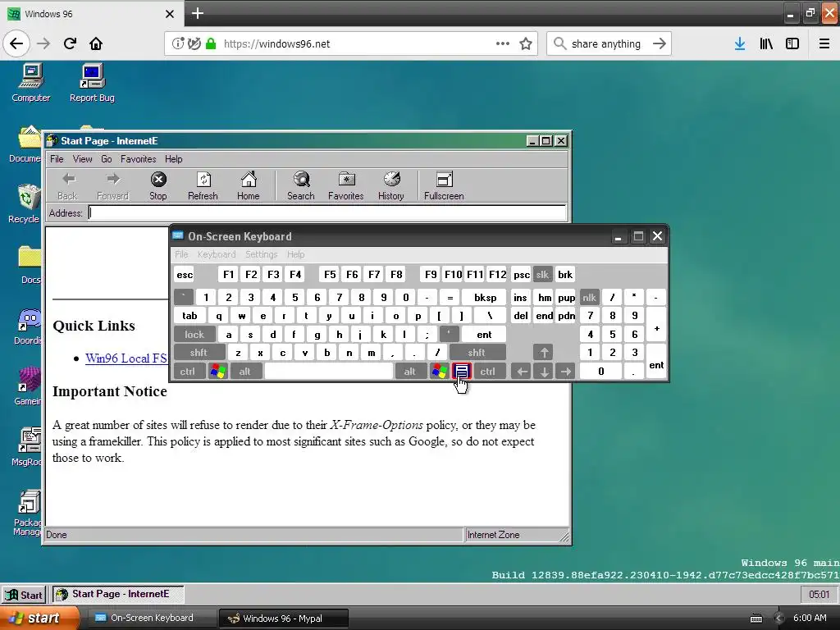This screenshot has width=840, height=630.
Task: Select the Package Manager desktop icon
Action: tap(28, 514)
